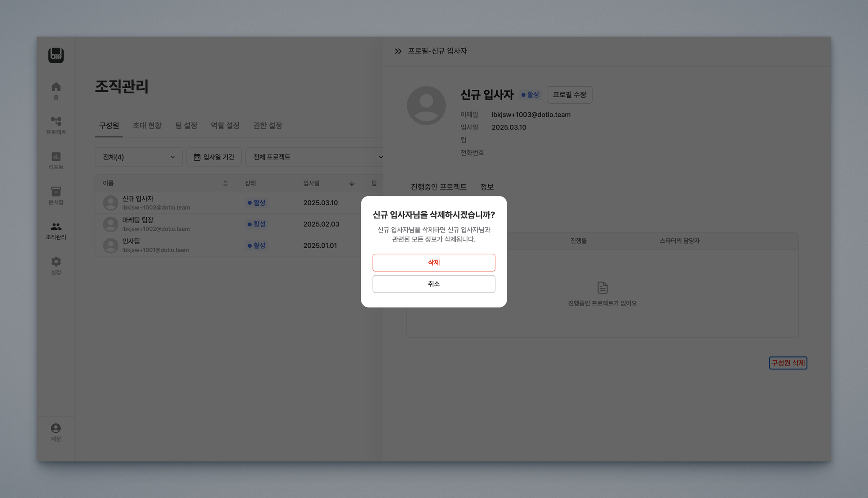Click calendar icon in 입사일 기간 filter
This screenshot has width=868, height=498.
(x=197, y=157)
